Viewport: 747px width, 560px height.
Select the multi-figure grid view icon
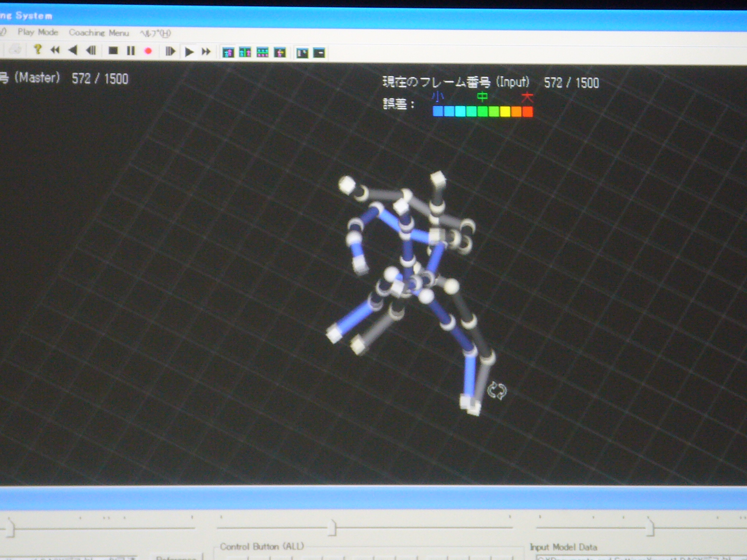[263, 53]
